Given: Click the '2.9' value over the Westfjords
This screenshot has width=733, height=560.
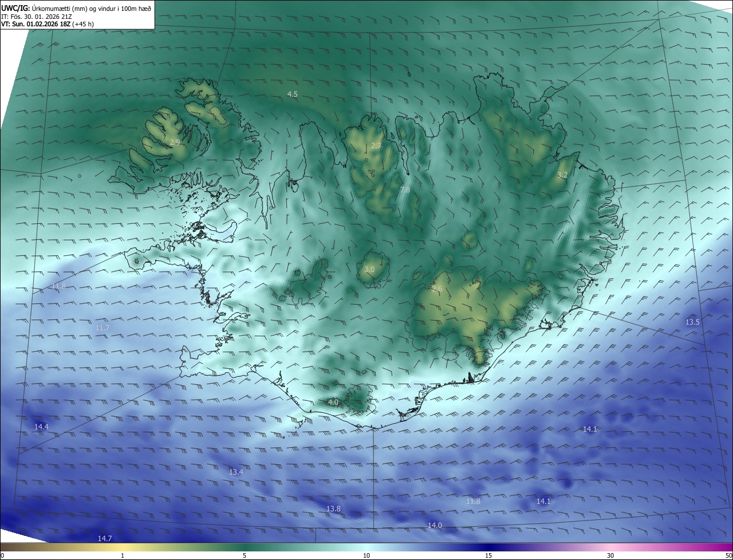Looking at the screenshot, I should point(175,141).
